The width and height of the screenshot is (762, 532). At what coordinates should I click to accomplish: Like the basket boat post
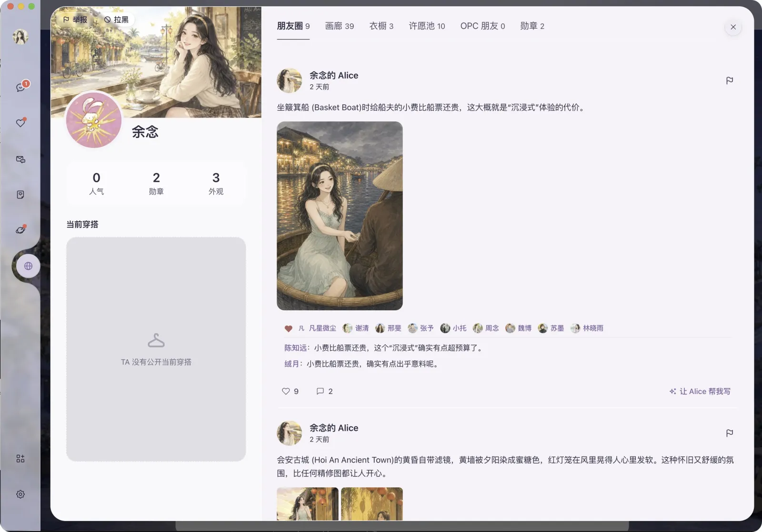(x=290, y=391)
